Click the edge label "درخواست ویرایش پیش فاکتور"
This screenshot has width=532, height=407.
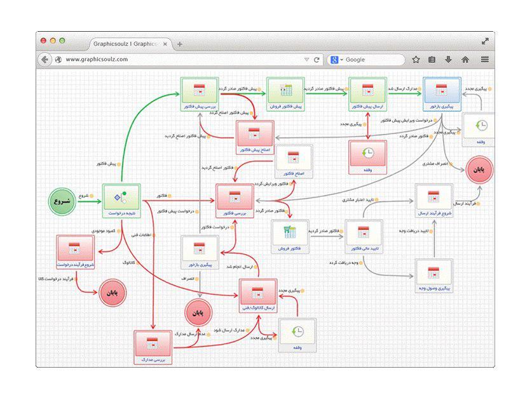pyautogui.click(x=406, y=120)
